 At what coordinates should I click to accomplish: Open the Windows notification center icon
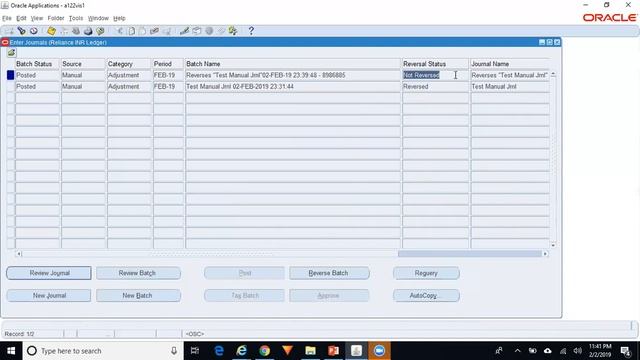tap(626, 351)
